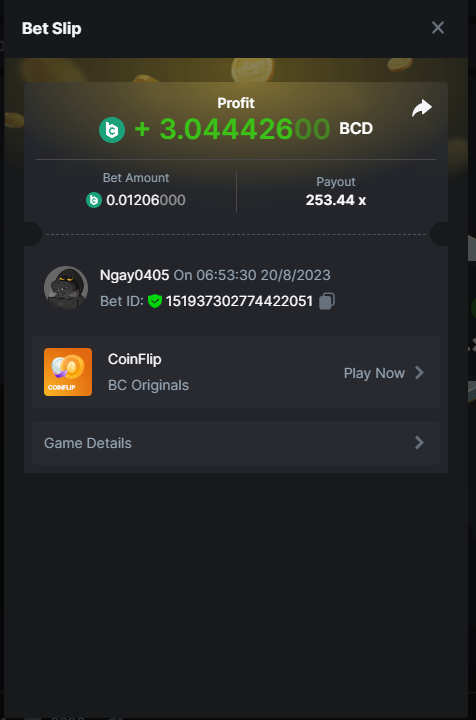Click the green profit amount value

click(232, 129)
